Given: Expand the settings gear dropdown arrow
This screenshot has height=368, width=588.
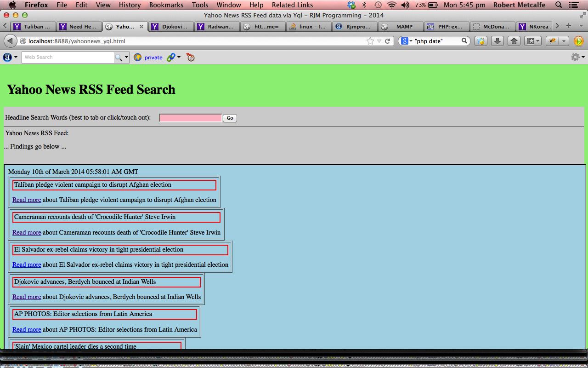Looking at the screenshot, I should coord(583,57).
